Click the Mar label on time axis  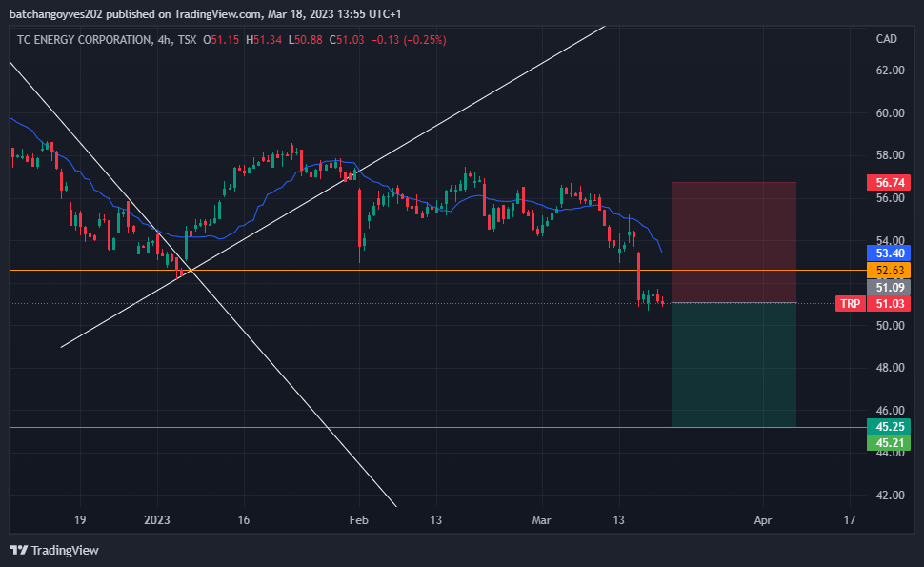[541, 520]
